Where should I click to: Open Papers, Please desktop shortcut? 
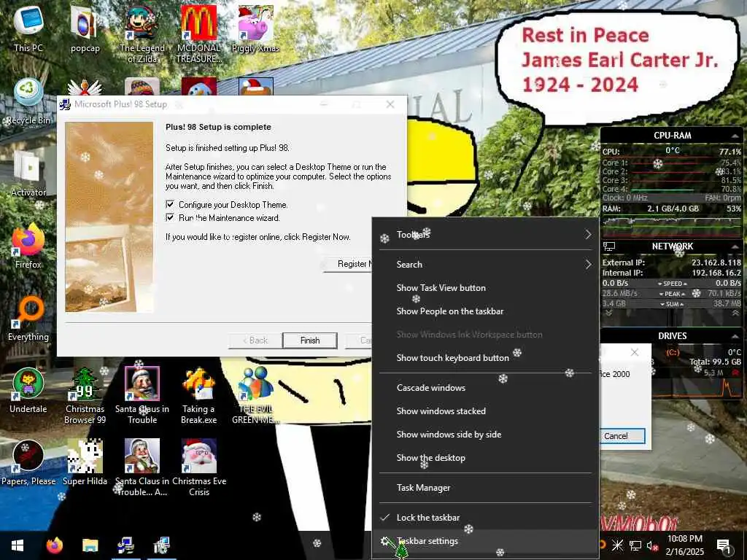28,462
